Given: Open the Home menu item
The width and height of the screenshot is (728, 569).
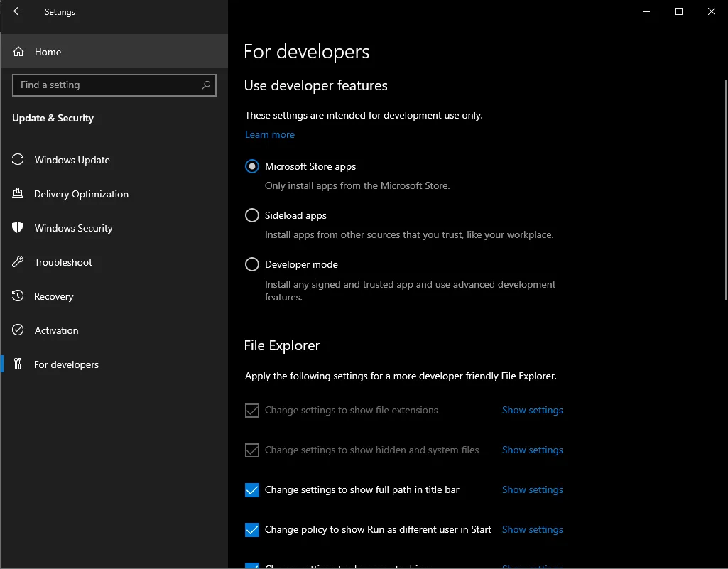Looking at the screenshot, I should [x=114, y=52].
